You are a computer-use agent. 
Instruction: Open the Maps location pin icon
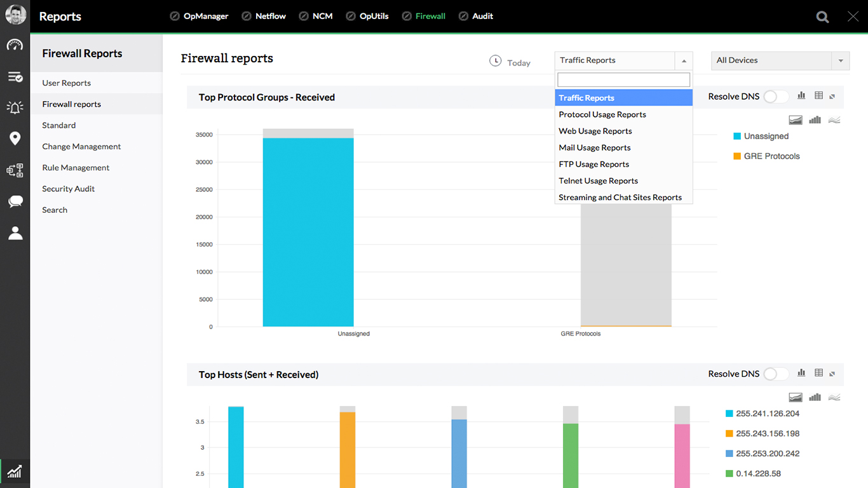pyautogui.click(x=15, y=139)
